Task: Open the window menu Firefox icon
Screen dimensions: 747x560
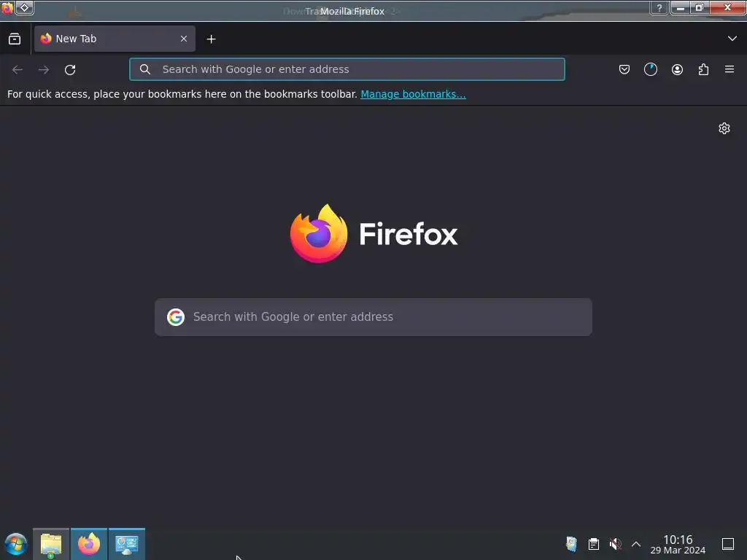Action: pyautogui.click(x=7, y=8)
